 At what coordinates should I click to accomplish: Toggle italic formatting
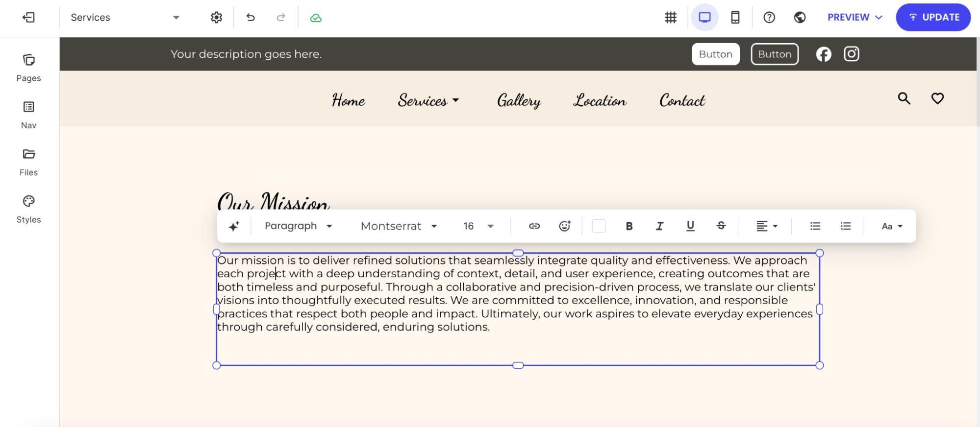coord(659,226)
